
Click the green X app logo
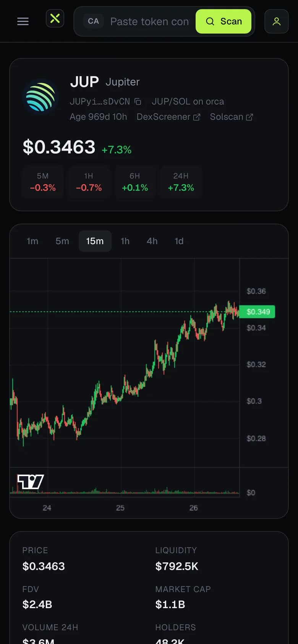pyautogui.click(x=55, y=18)
